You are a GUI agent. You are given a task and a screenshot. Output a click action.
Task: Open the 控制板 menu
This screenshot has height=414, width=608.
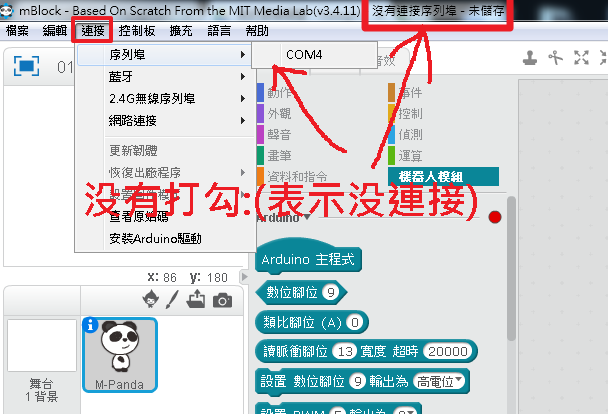coord(137,31)
